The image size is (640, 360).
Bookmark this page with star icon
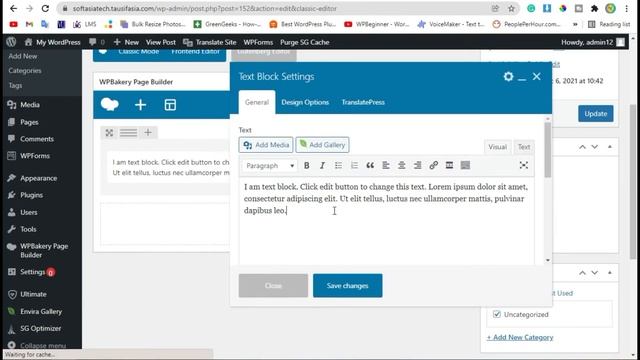point(511,8)
